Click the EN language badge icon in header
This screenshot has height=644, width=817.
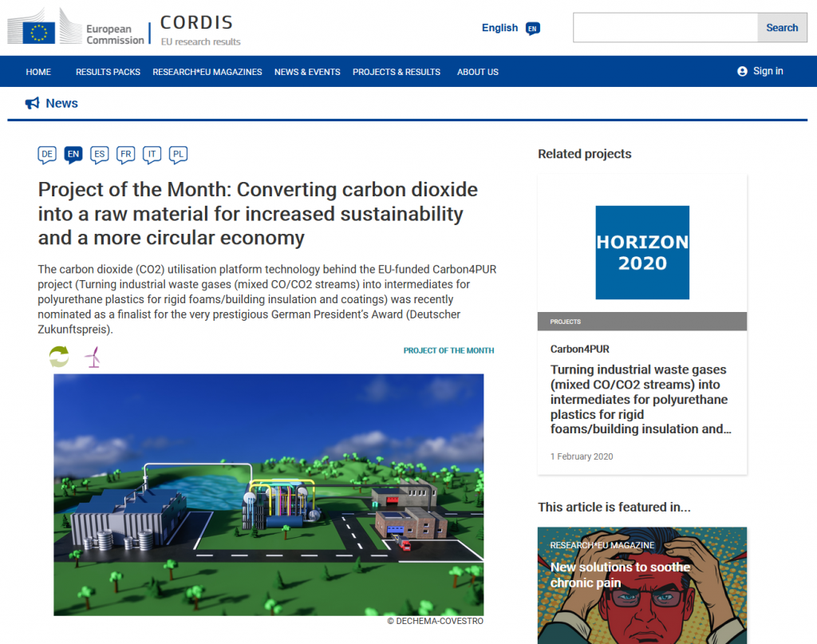532,28
